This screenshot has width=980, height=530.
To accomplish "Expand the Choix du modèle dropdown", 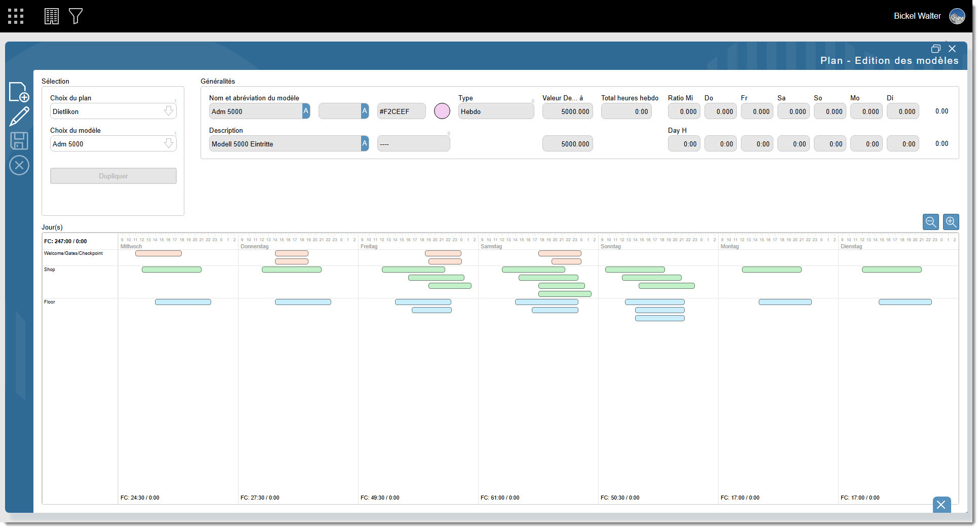I will 168,144.
